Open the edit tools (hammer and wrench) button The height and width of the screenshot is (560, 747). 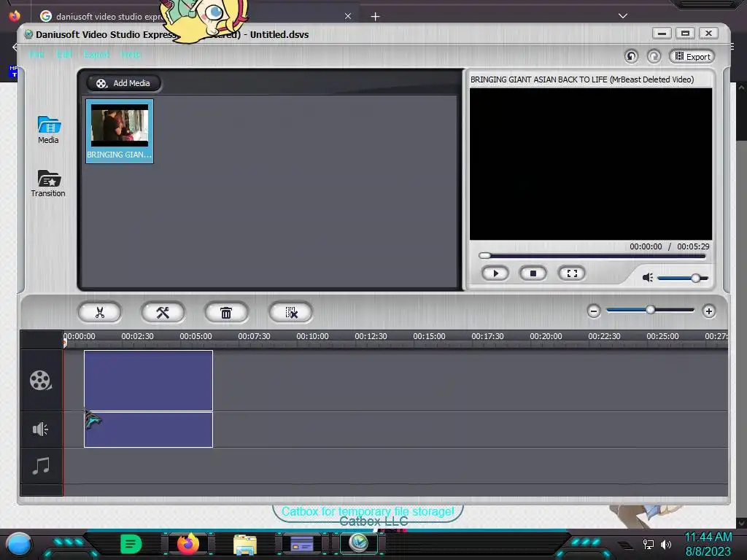tap(163, 312)
